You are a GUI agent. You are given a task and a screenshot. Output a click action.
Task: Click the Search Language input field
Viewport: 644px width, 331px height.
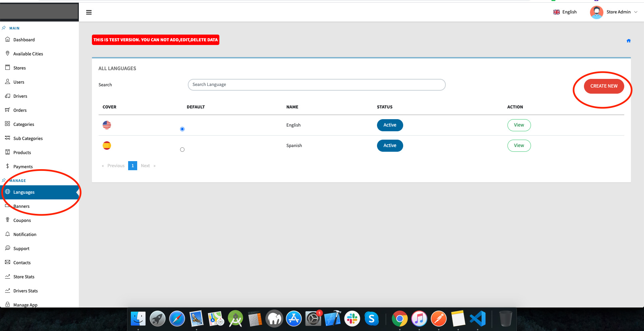(x=316, y=85)
